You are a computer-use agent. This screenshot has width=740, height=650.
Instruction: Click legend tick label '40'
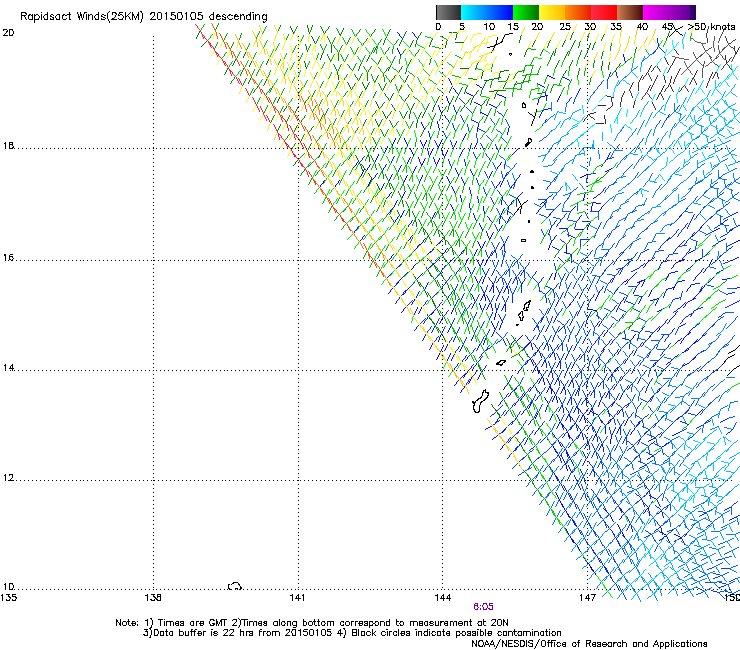643,27
